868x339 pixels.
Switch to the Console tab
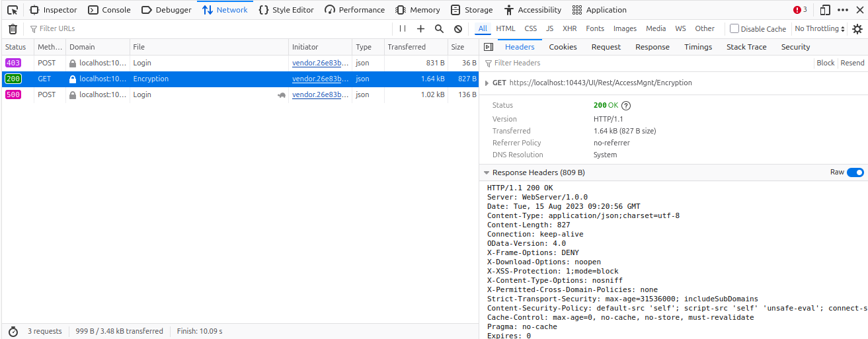coord(110,10)
